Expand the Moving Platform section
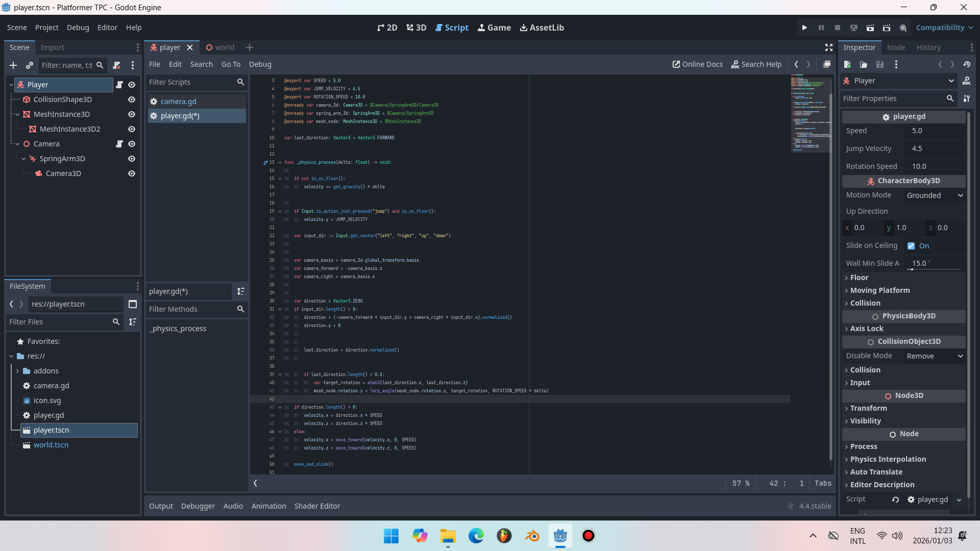Viewport: 980px width, 551px height. (x=879, y=290)
